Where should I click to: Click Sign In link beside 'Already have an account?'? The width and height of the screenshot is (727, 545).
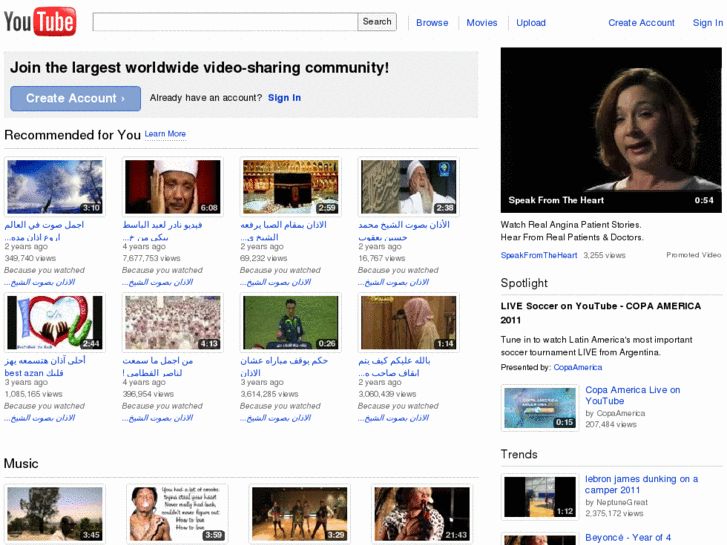[284, 98]
